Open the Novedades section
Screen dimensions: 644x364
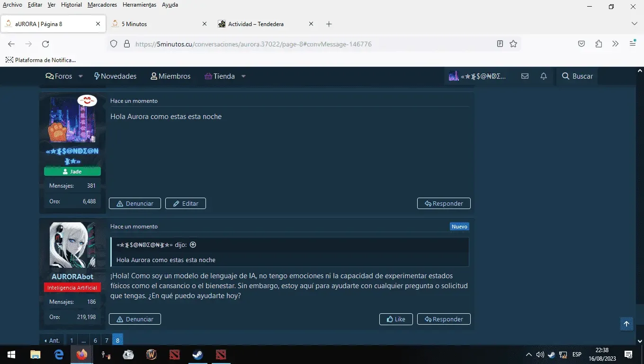click(115, 76)
